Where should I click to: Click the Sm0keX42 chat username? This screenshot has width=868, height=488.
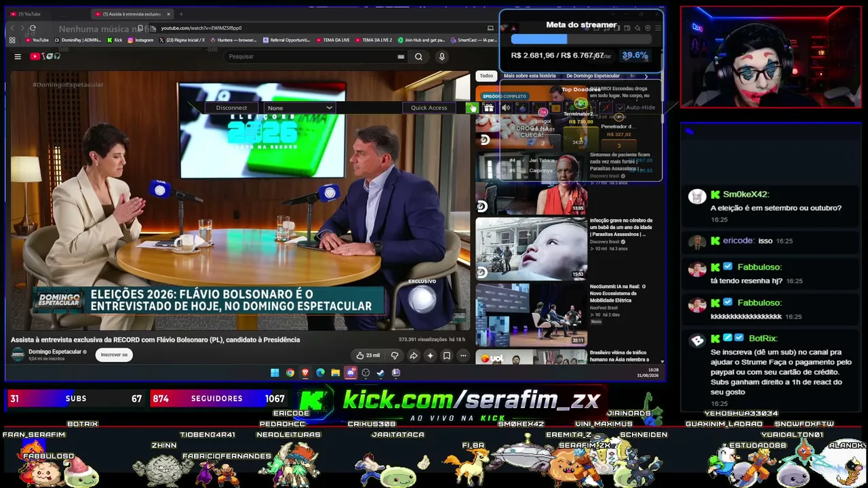point(745,195)
